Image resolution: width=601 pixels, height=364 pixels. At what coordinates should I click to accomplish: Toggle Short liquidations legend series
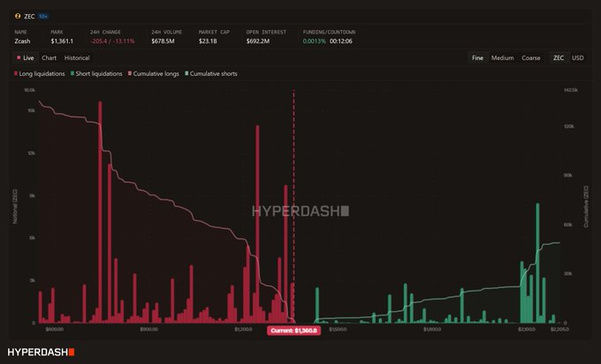point(96,73)
